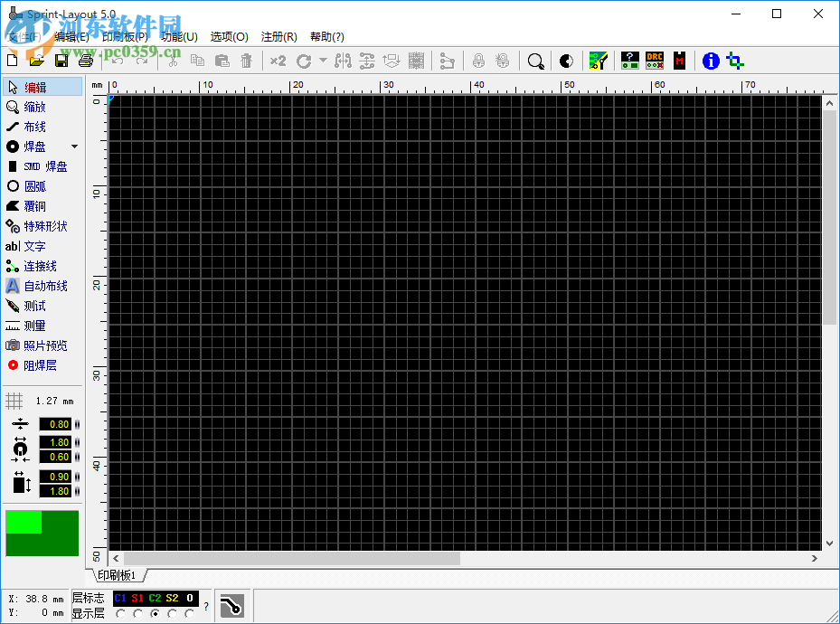
Task: Duplicate selection with the x2 icon
Action: click(278, 61)
